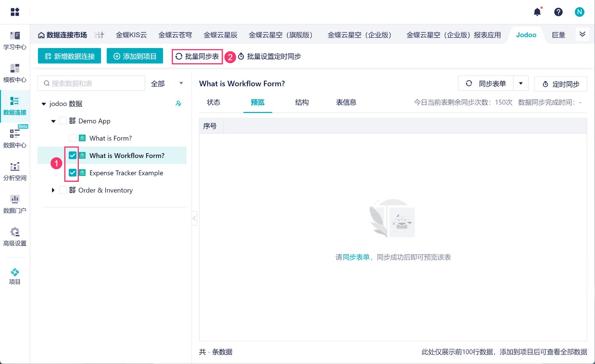Select 数据连接 in the sidebar
The width and height of the screenshot is (595, 364).
coord(15,106)
